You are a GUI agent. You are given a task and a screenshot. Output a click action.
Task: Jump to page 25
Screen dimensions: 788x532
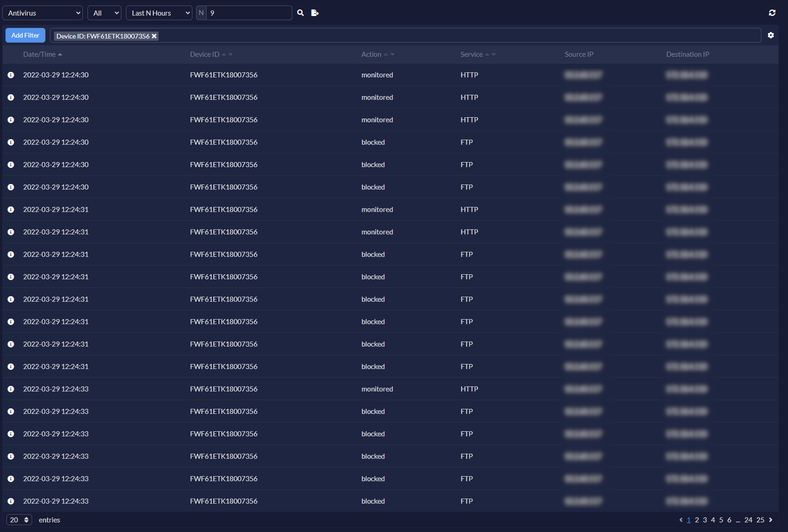(761, 520)
